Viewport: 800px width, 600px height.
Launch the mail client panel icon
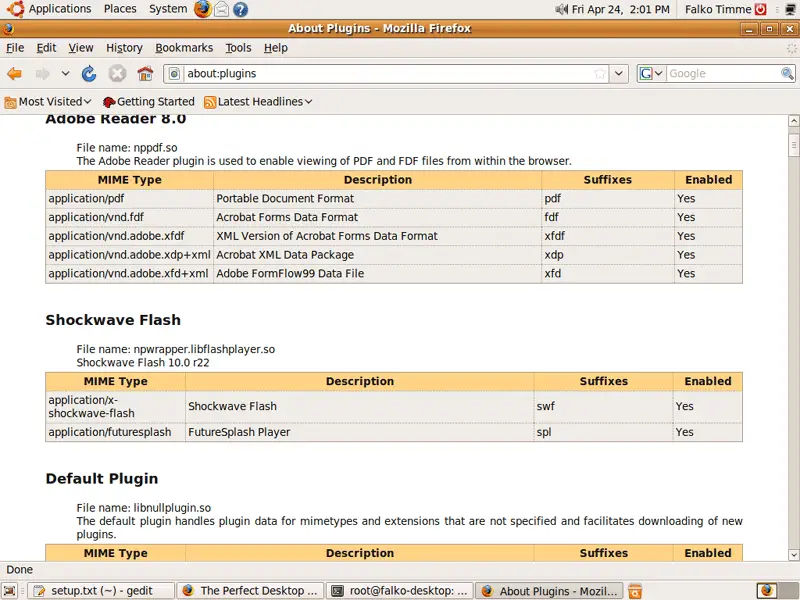[x=221, y=9]
